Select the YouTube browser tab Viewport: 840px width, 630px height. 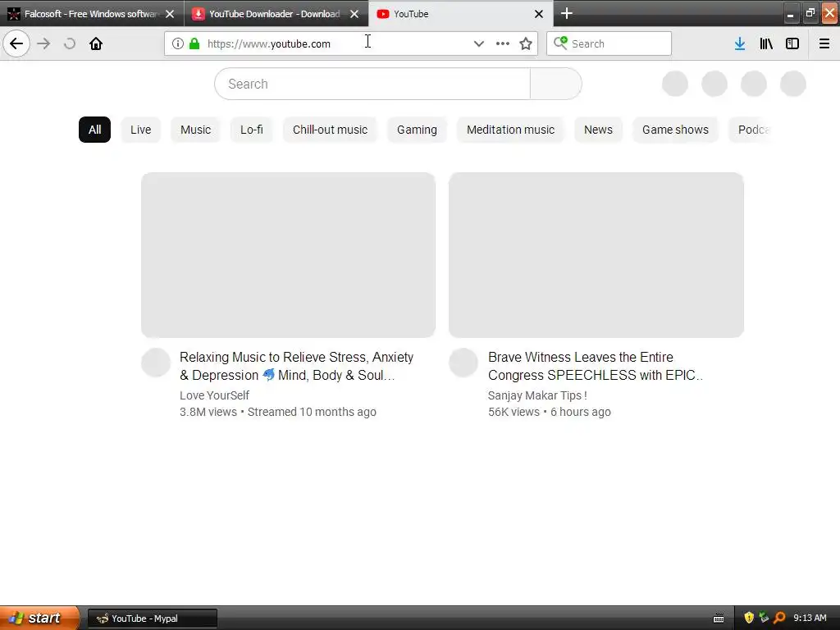[461, 14]
